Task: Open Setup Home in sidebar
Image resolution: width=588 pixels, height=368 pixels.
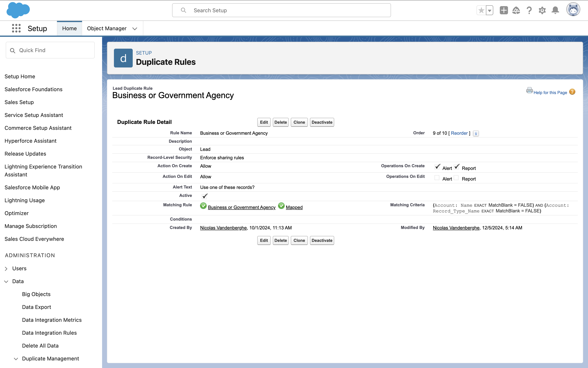Action: click(x=20, y=76)
